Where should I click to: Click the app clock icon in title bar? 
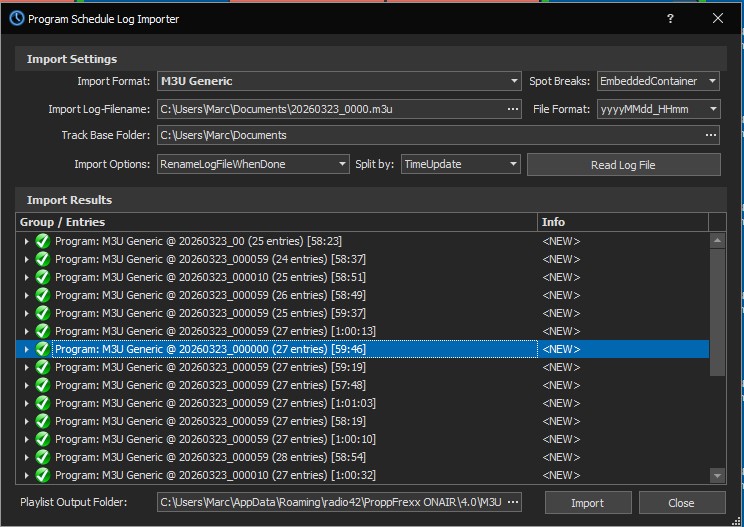(x=16, y=18)
